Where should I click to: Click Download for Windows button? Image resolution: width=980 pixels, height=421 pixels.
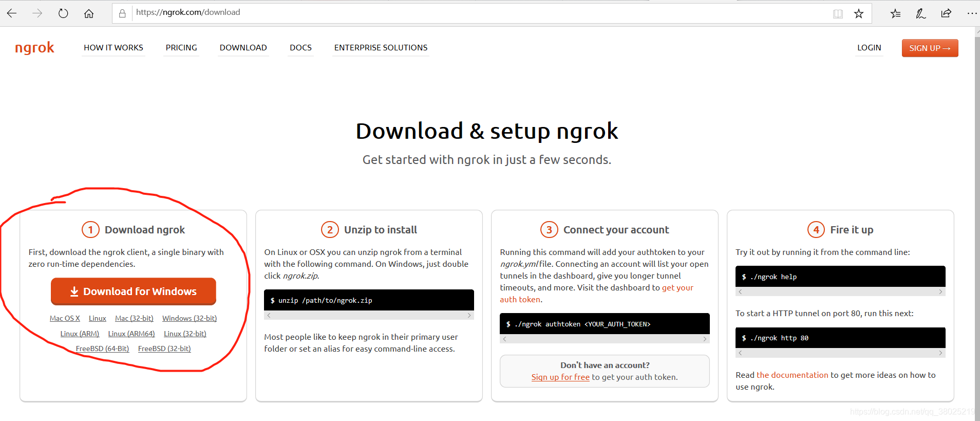(x=134, y=291)
